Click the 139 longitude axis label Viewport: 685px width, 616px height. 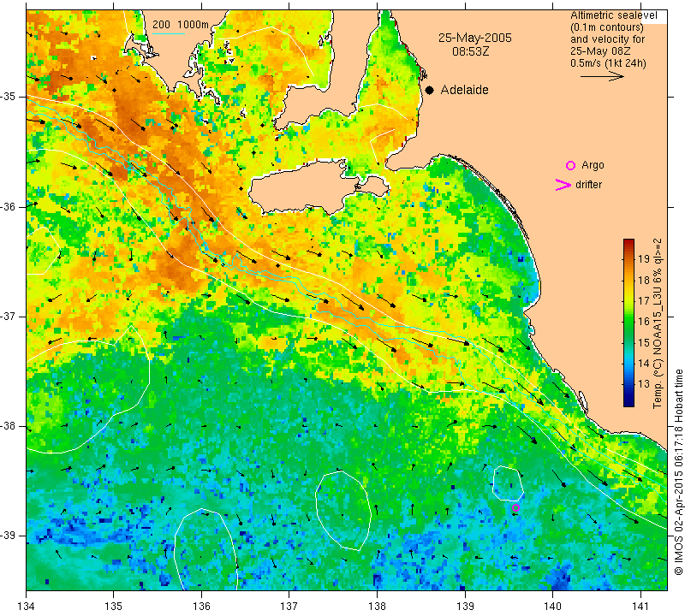click(465, 607)
